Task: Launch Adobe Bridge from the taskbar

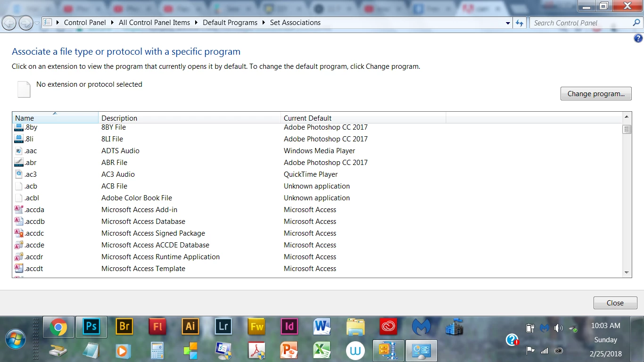Action: click(x=124, y=327)
